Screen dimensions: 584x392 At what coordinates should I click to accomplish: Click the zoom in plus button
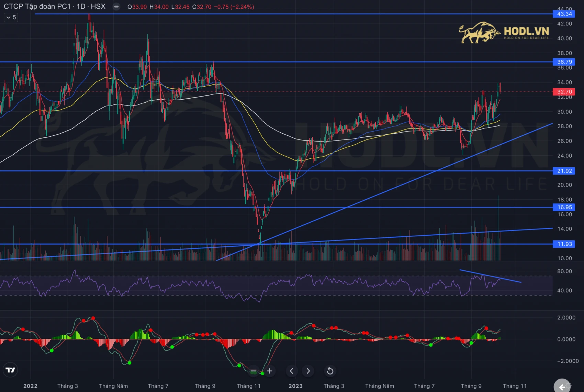(270, 371)
